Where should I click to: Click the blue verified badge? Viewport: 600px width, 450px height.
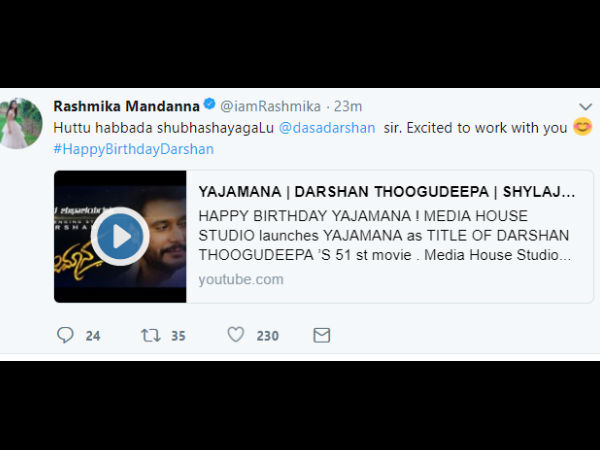(209, 105)
